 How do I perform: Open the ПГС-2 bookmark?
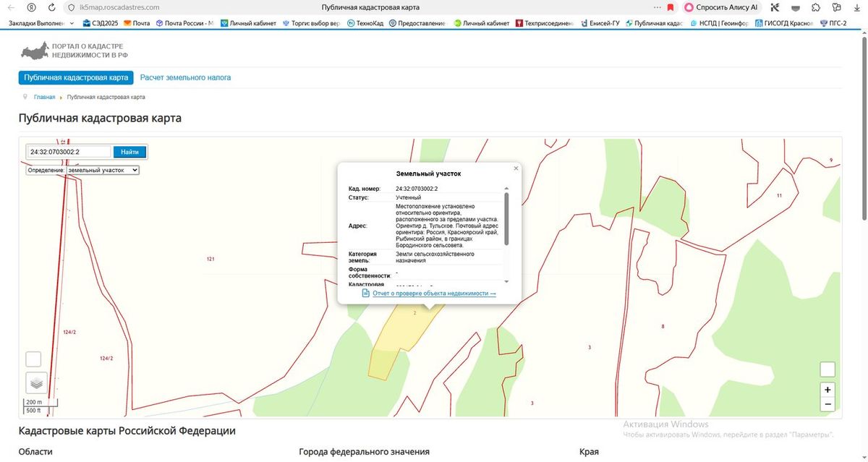832,23
